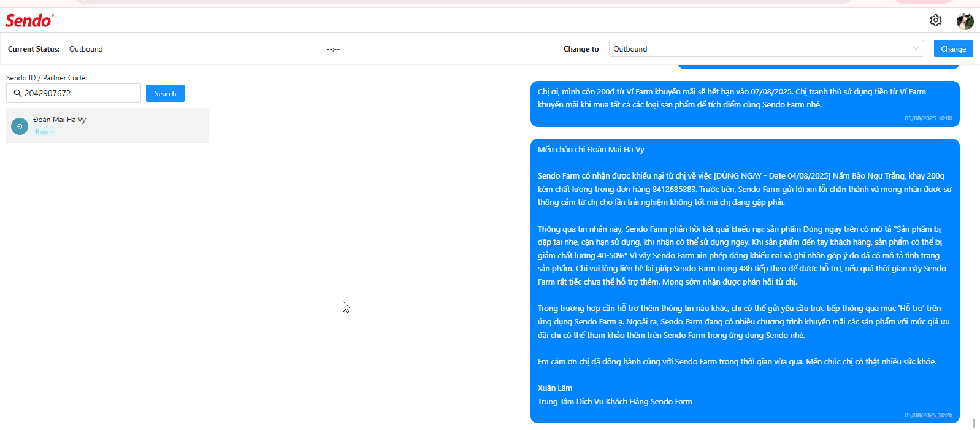Click the 'Change to' label
The width and height of the screenshot is (980, 430).
click(x=581, y=49)
